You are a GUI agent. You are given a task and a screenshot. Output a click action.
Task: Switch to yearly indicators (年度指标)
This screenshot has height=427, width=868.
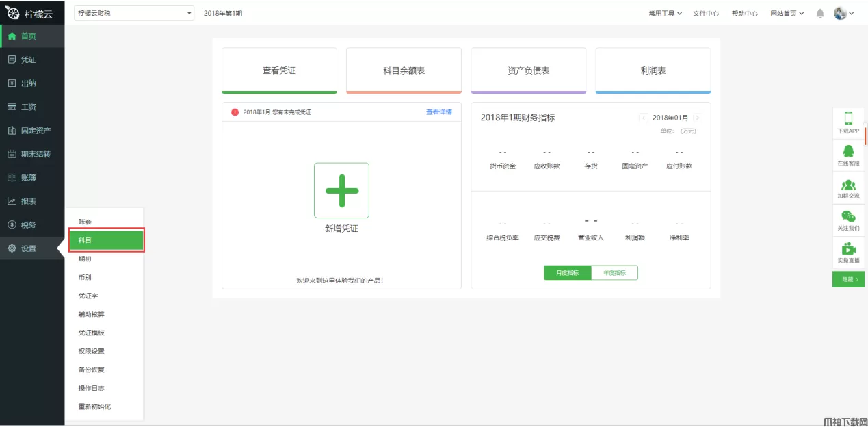pyautogui.click(x=614, y=272)
